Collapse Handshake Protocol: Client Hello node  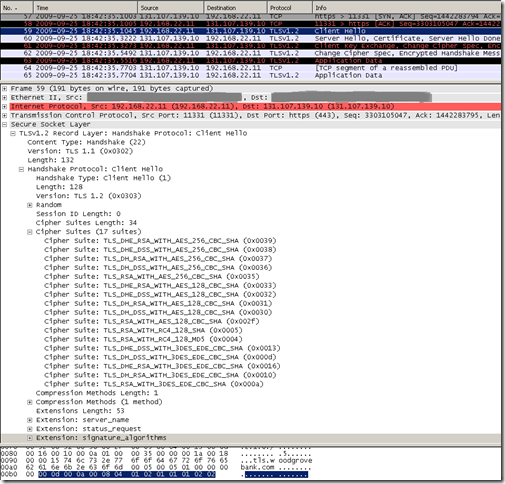(21, 169)
